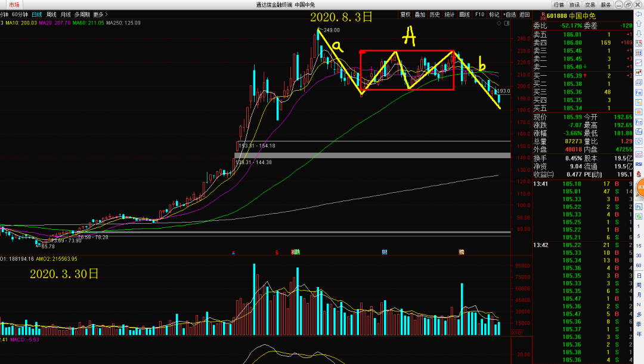Open the 交易 trading menu
644x364 pixels.
590,5
